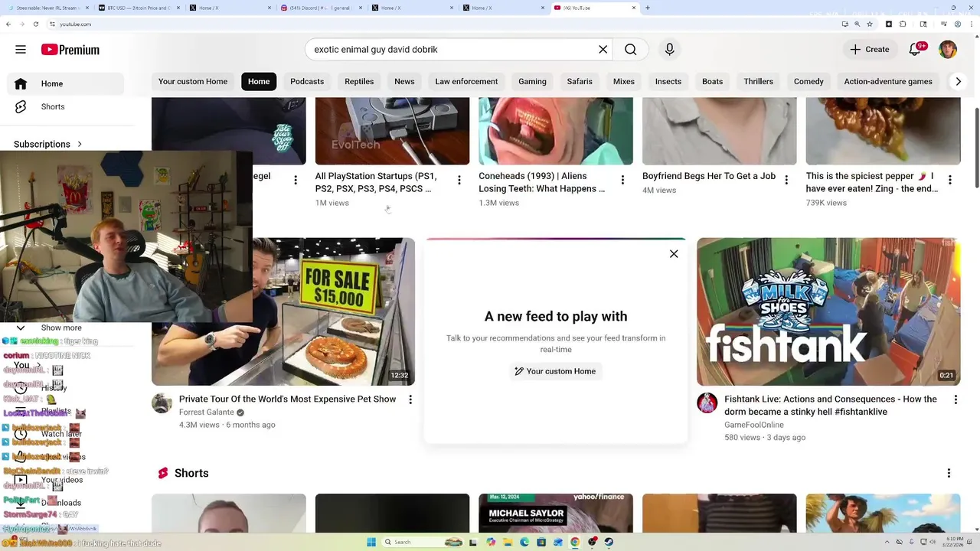Select the Law enforcement chip
980x551 pixels.
466,81
